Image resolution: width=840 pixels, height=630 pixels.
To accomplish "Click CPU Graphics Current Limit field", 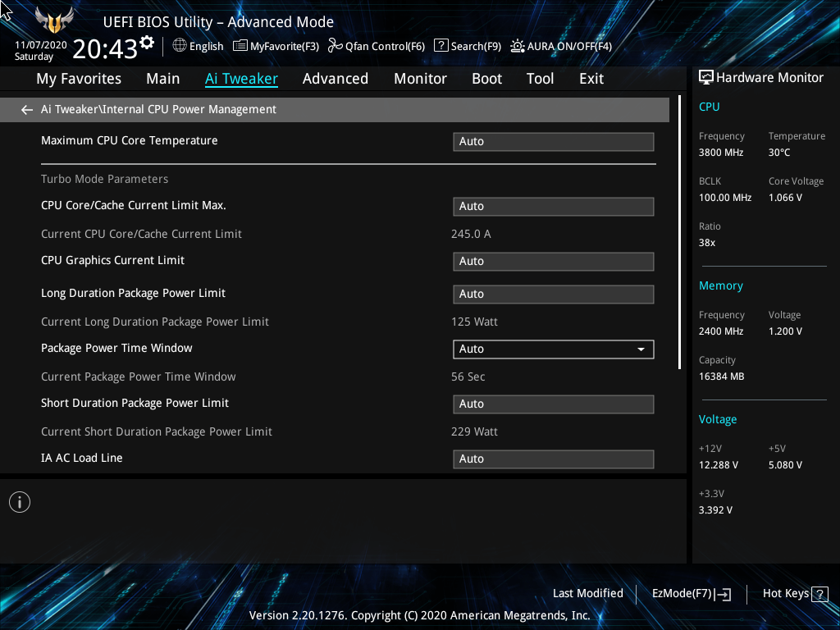I will click(x=554, y=262).
